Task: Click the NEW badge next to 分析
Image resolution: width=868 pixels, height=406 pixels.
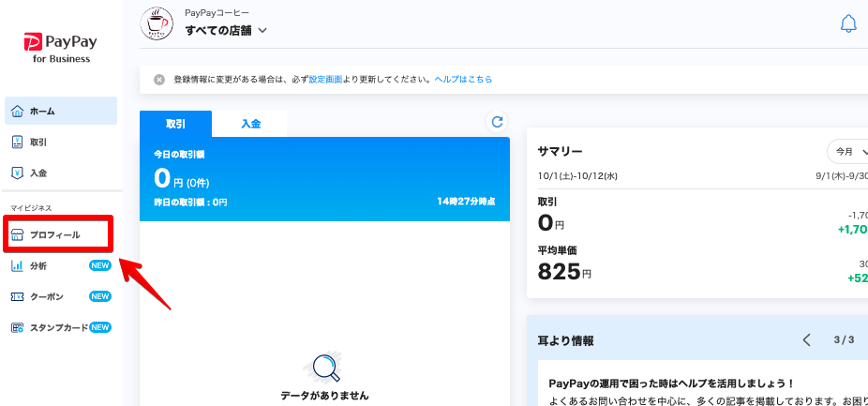Action: click(x=100, y=265)
